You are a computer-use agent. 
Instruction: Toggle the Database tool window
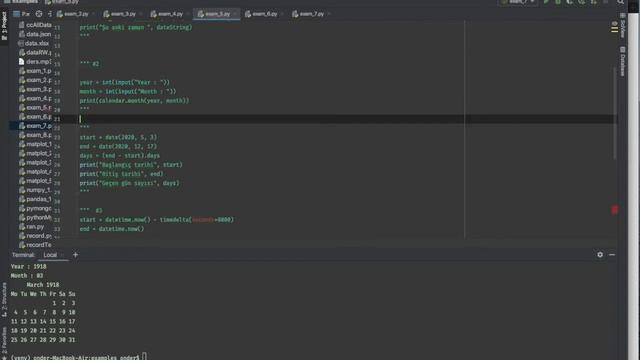[622, 61]
